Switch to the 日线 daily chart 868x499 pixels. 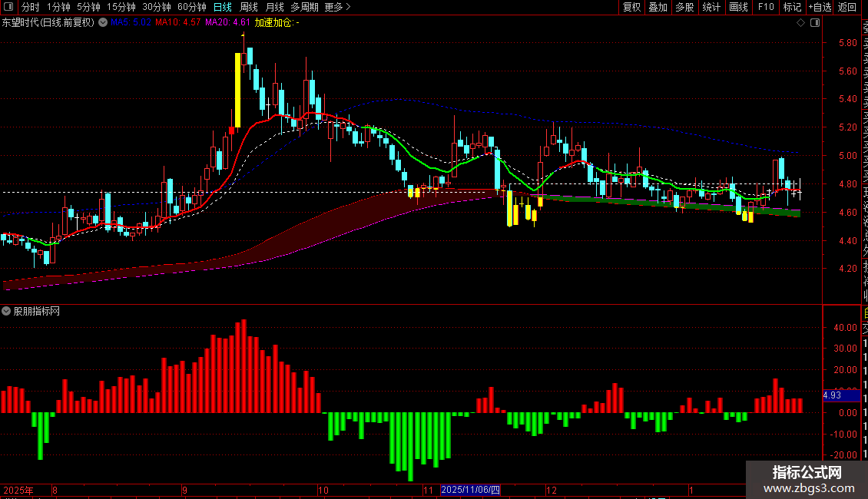pos(223,7)
